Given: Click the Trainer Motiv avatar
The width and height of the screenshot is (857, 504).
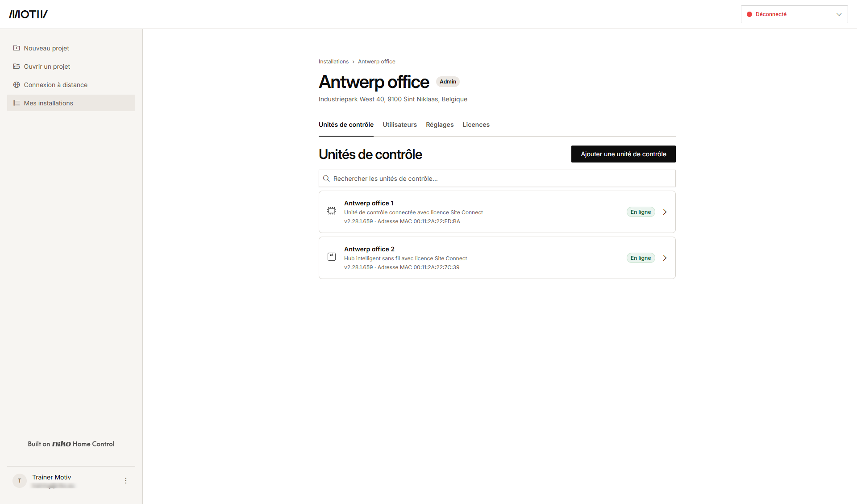Looking at the screenshot, I should pos(20,481).
